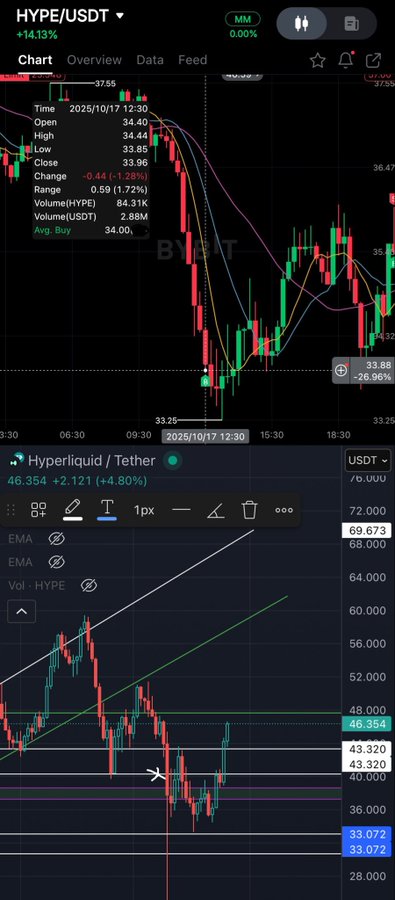
Task: Open the Data tab
Action: click(150, 60)
